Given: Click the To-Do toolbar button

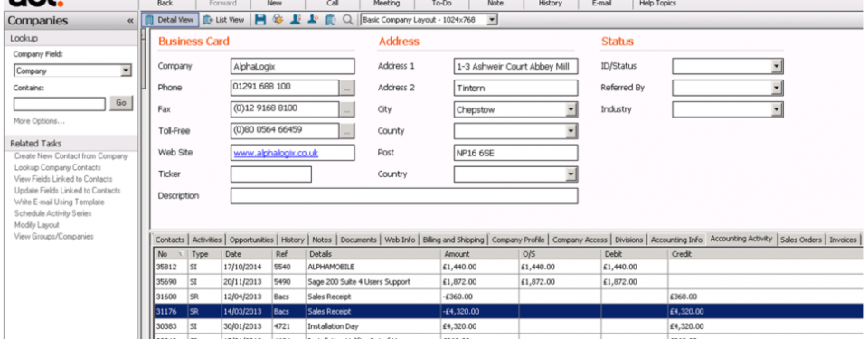Looking at the screenshot, I should 441,4.
